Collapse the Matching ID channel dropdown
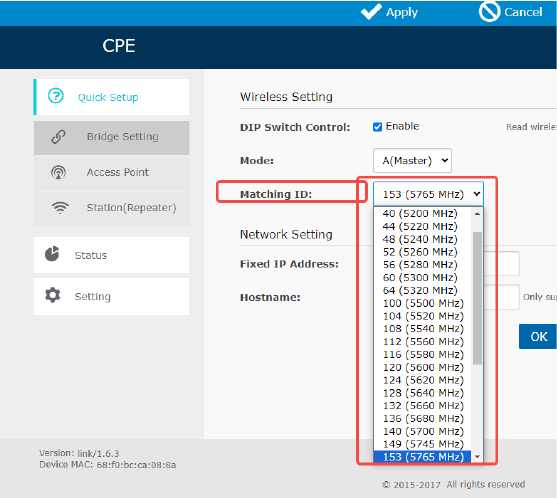The height and width of the screenshot is (498, 557). pos(428,194)
